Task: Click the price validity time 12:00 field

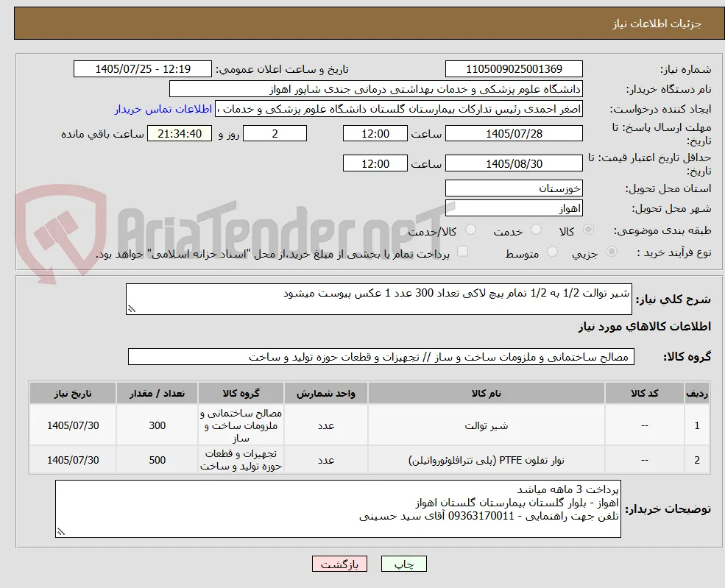Action: point(375,163)
